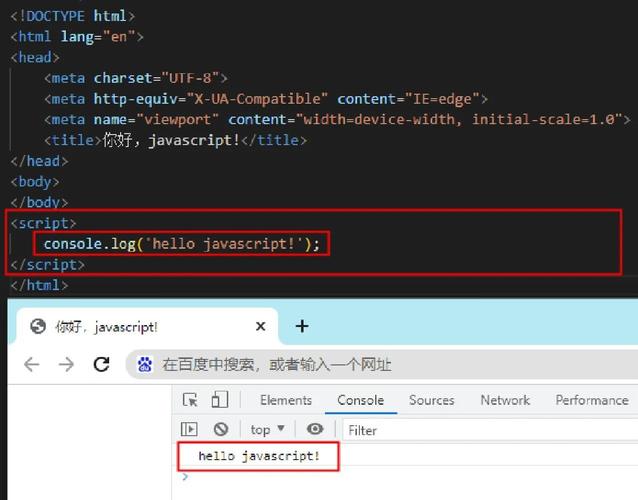Image resolution: width=638 pixels, height=500 pixels.
Task: Click the console prompt chevron
Action: [185, 476]
